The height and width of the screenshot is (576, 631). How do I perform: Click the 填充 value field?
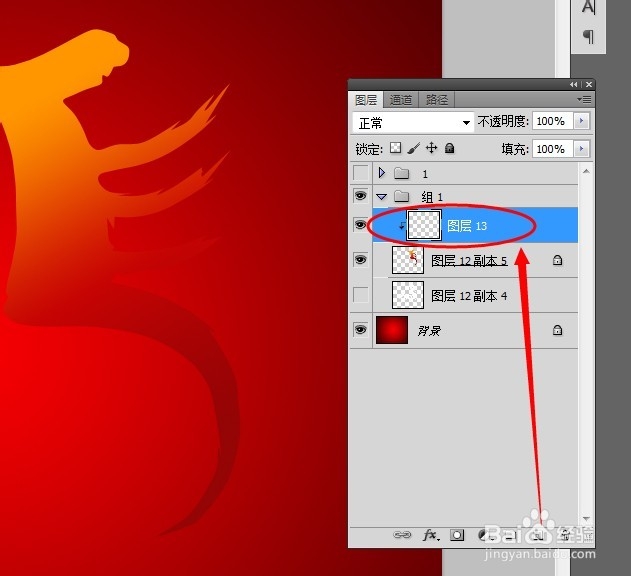[x=552, y=149]
